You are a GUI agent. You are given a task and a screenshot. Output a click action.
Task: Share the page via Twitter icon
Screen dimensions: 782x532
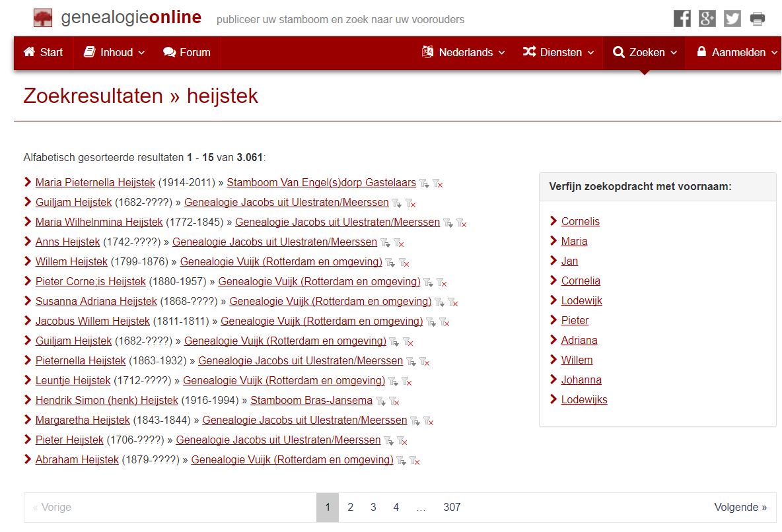[x=732, y=18]
